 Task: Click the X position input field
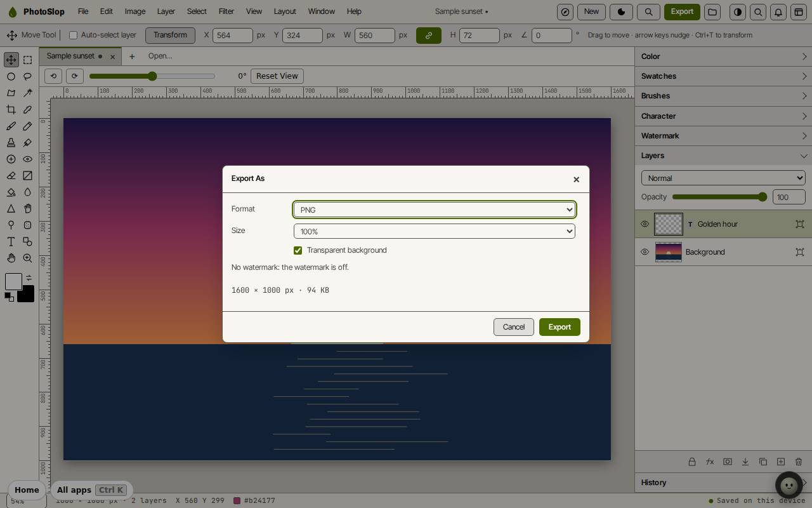click(x=233, y=36)
